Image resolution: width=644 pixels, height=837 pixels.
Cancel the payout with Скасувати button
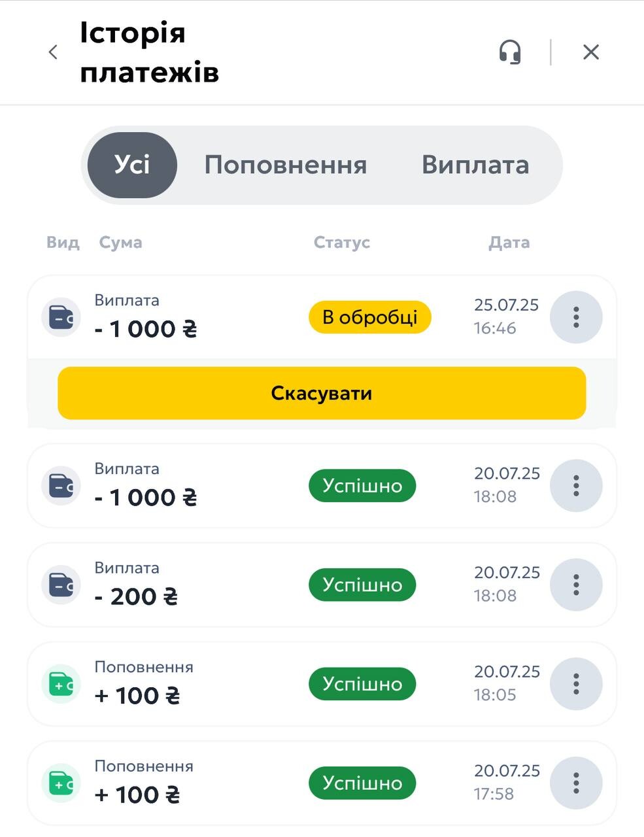322,393
